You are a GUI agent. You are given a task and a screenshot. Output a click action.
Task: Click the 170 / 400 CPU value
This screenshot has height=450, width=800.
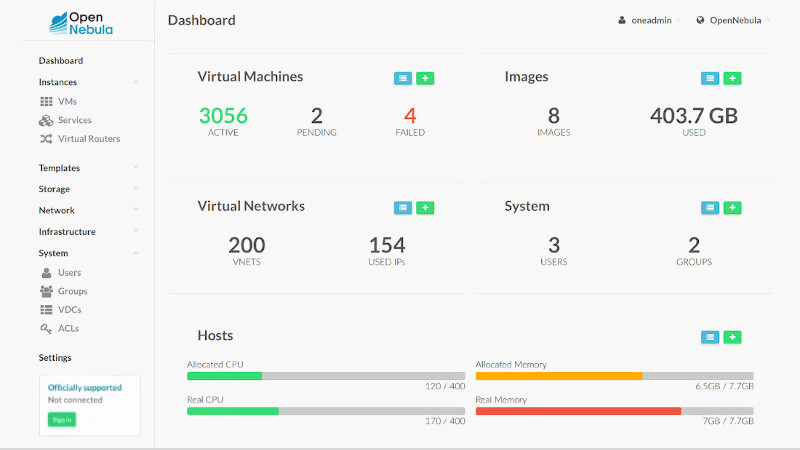pyautogui.click(x=445, y=421)
